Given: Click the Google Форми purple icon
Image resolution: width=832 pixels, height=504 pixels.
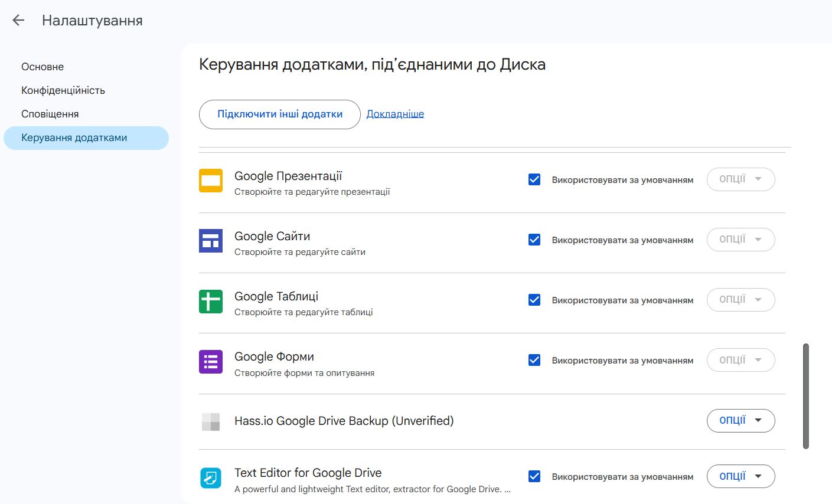Looking at the screenshot, I should click(211, 362).
